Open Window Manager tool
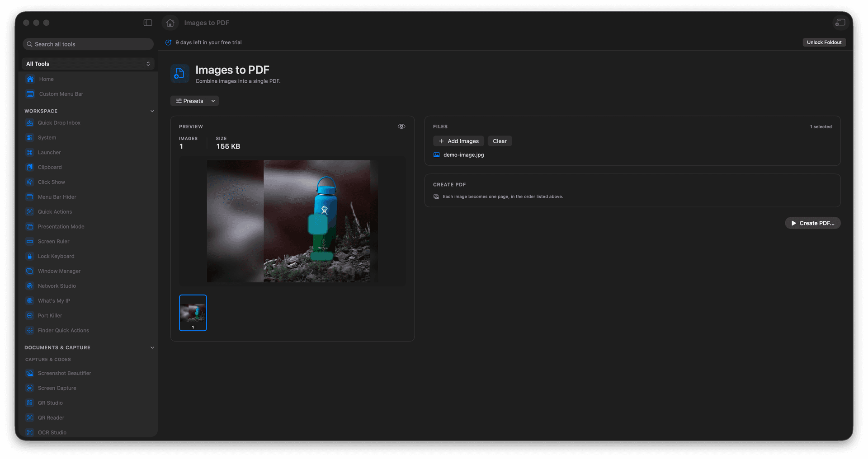Viewport: 868px width, 459px height. (x=88, y=271)
